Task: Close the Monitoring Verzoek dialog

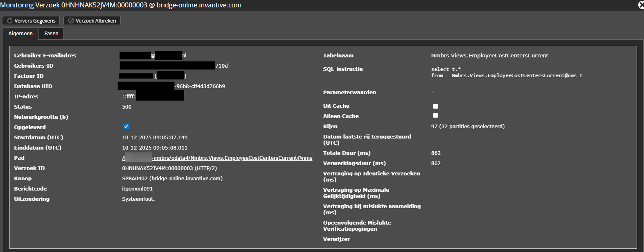Action: 641,5
